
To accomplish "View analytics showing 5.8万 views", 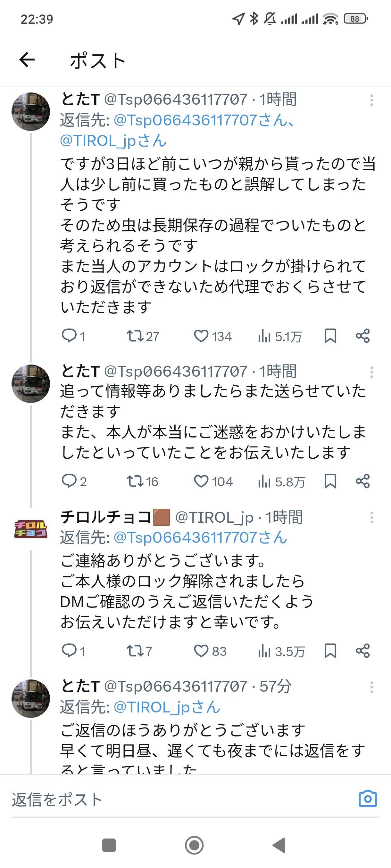I will click(281, 481).
